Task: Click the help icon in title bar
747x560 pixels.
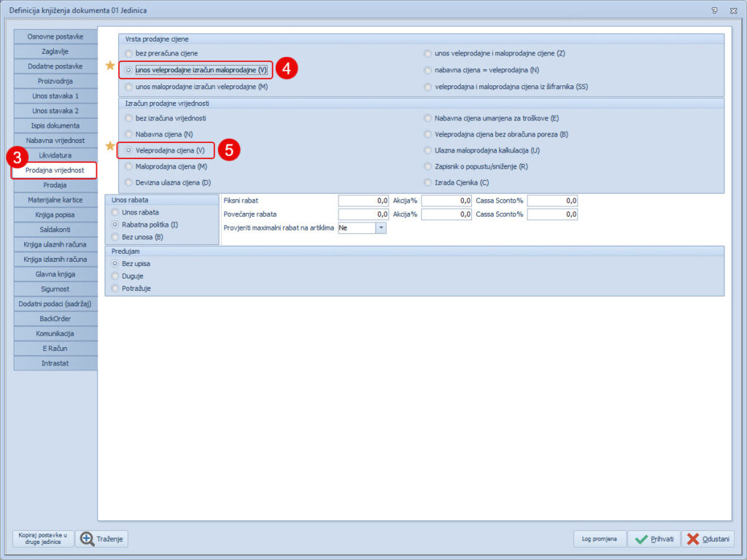Action: point(714,9)
